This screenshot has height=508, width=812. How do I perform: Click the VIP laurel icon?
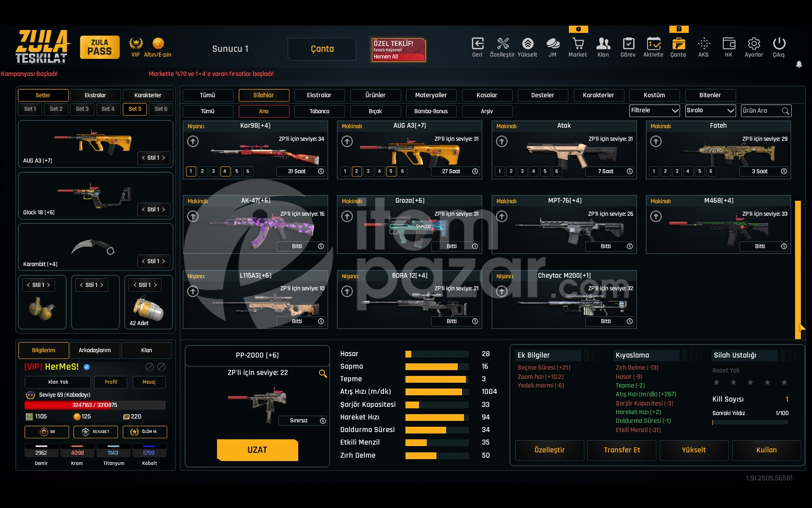(x=136, y=44)
